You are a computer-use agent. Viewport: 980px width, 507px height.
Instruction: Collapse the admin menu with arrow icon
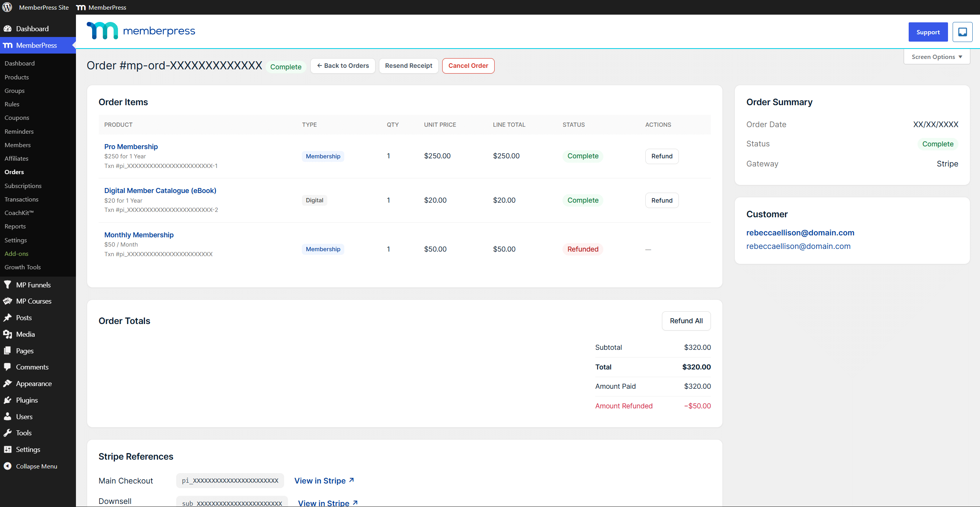coord(8,466)
